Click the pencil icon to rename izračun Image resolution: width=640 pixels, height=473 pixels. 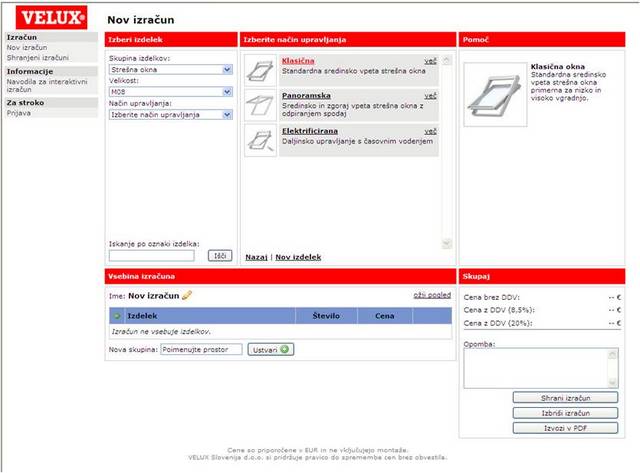click(187, 295)
